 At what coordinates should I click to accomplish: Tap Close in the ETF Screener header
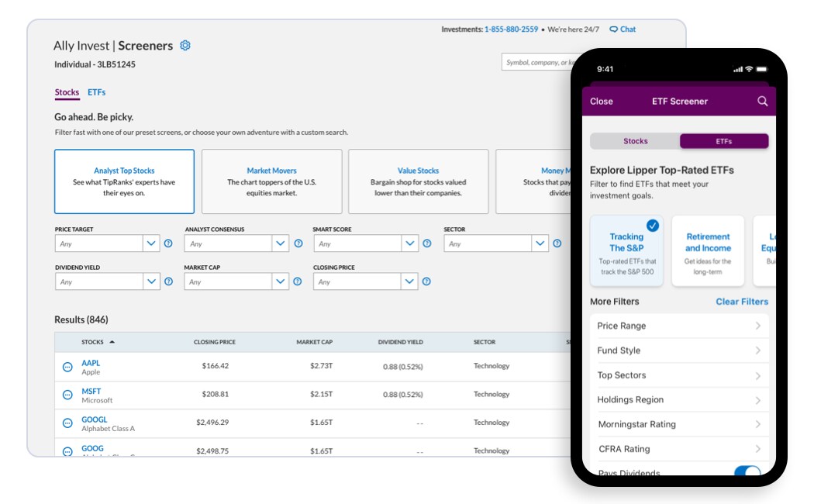point(601,102)
